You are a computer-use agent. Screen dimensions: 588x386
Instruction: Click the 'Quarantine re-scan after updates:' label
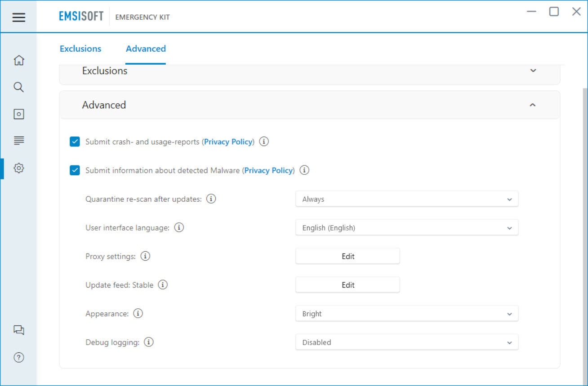tap(143, 199)
